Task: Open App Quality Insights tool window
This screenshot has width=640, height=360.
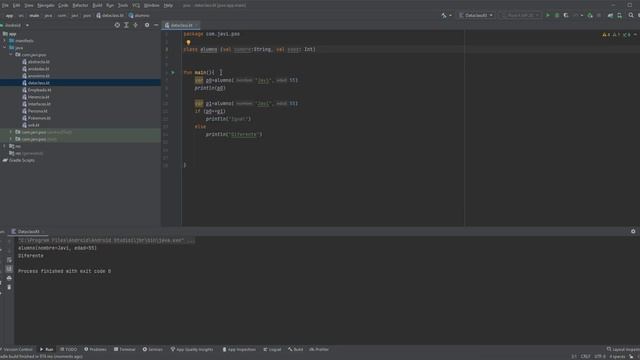Action: [x=192, y=349]
